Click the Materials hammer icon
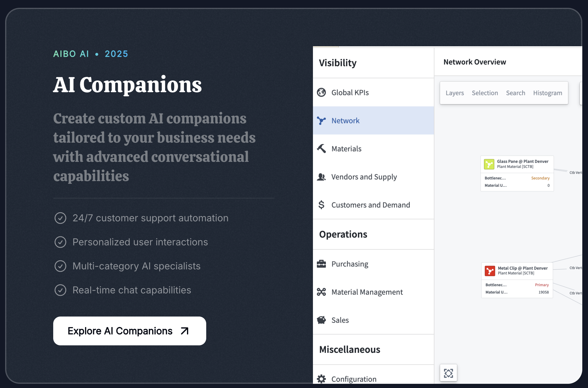The width and height of the screenshot is (588, 388). click(x=321, y=149)
